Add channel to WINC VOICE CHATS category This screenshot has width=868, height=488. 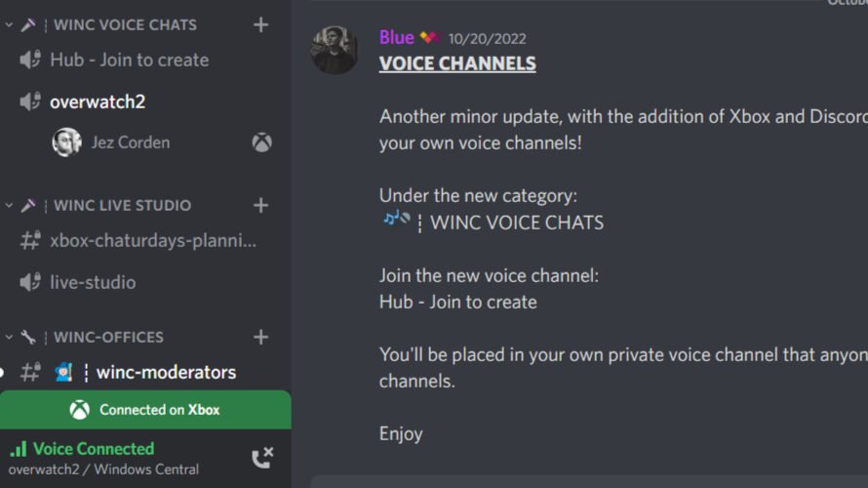click(260, 24)
